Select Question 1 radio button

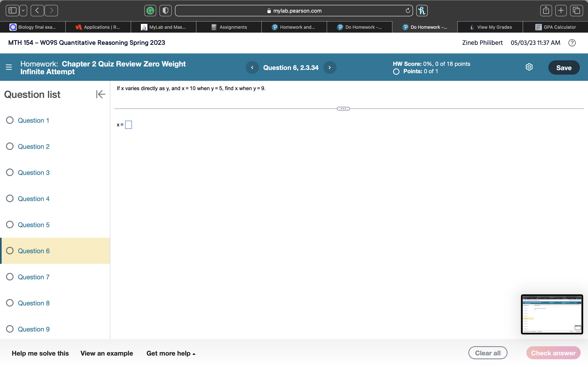click(11, 120)
